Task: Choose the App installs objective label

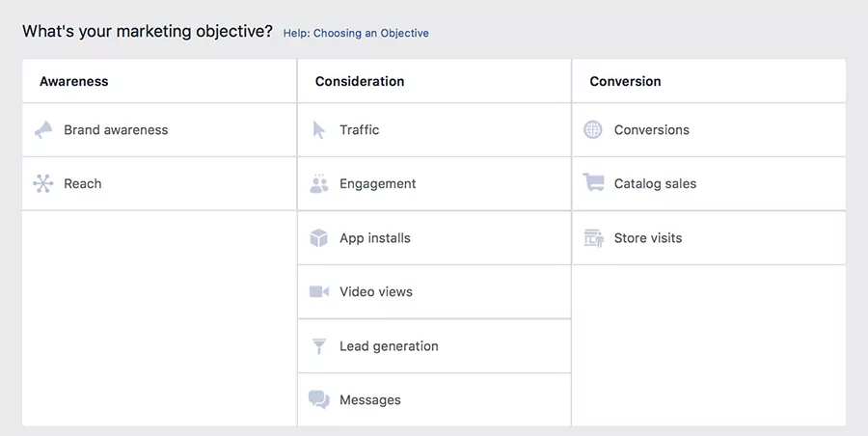Action: [375, 238]
